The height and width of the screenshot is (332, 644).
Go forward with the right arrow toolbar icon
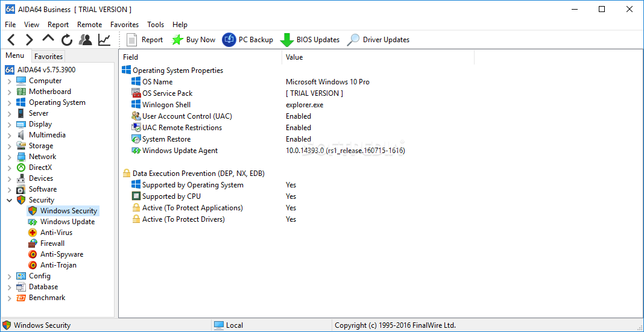pos(29,40)
